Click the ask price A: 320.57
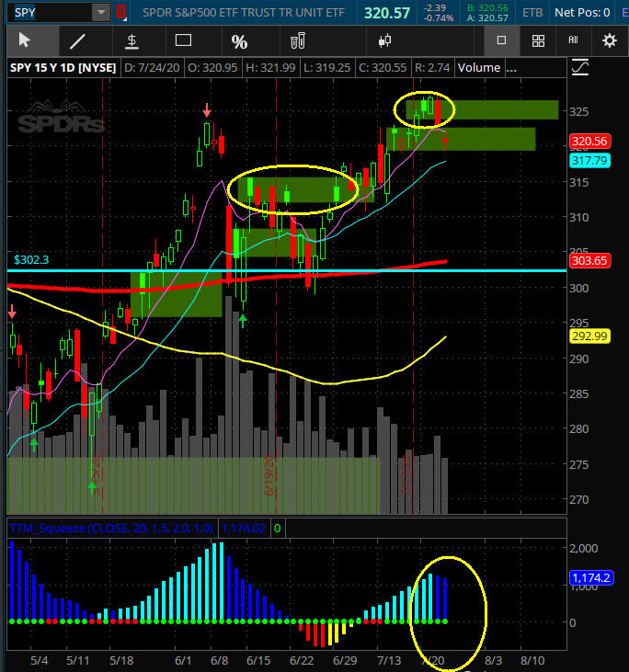The width and height of the screenshot is (629, 672). (x=487, y=18)
